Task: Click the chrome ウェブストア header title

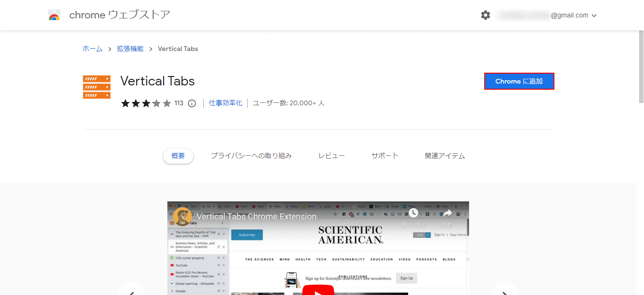Action: pos(120,15)
